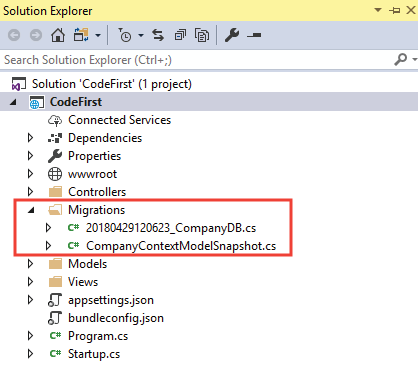Select file 20180429120623_CompanyDB.cs
418x368 pixels.
pyautogui.click(x=171, y=228)
